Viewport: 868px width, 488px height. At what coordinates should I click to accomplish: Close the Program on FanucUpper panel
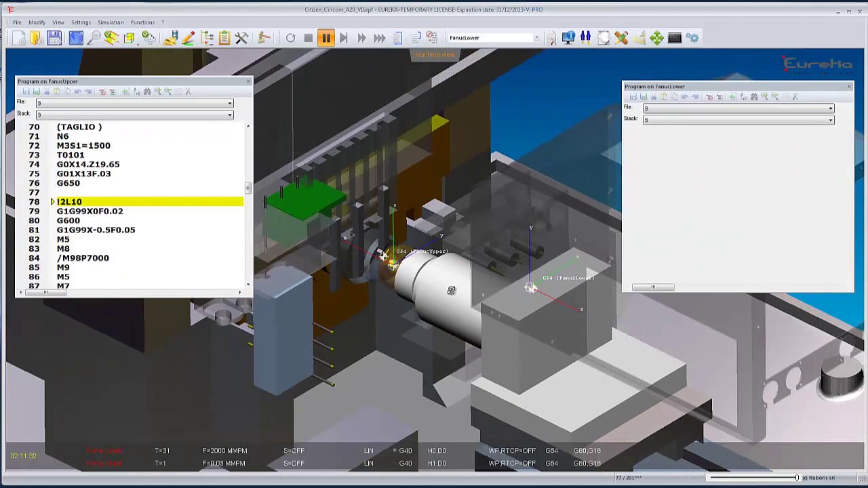click(x=248, y=81)
